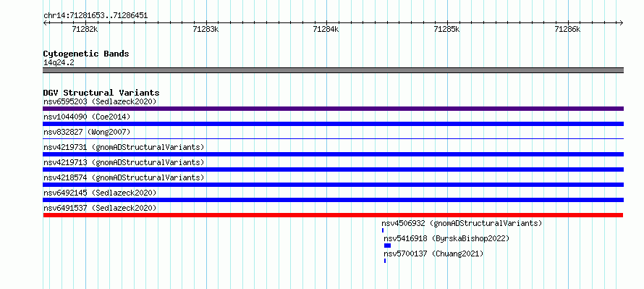The width and height of the screenshot is (644, 289).
Task: Select the small nsv5700137 variant mark
Action: (x=385, y=261)
